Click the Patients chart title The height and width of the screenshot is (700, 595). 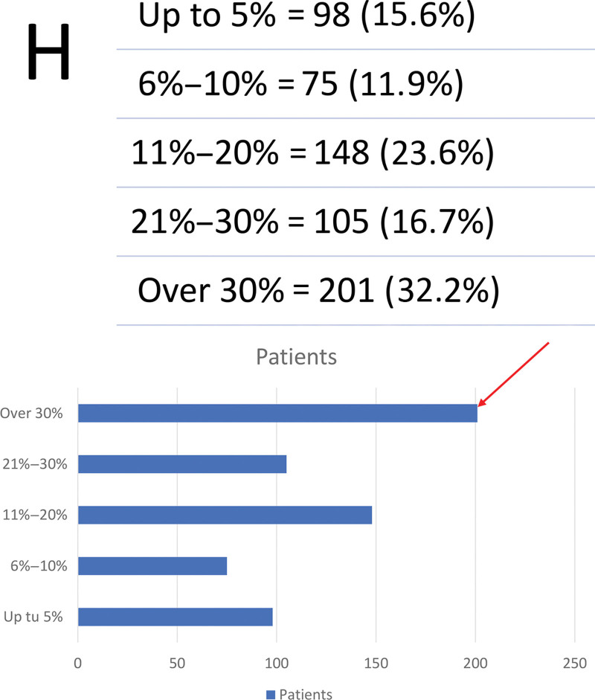296,357
